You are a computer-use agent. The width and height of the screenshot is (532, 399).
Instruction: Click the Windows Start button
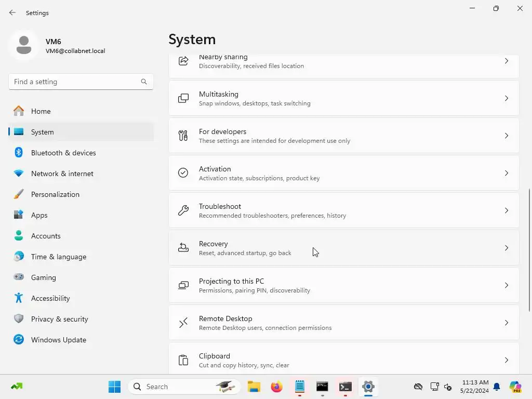[x=114, y=387]
